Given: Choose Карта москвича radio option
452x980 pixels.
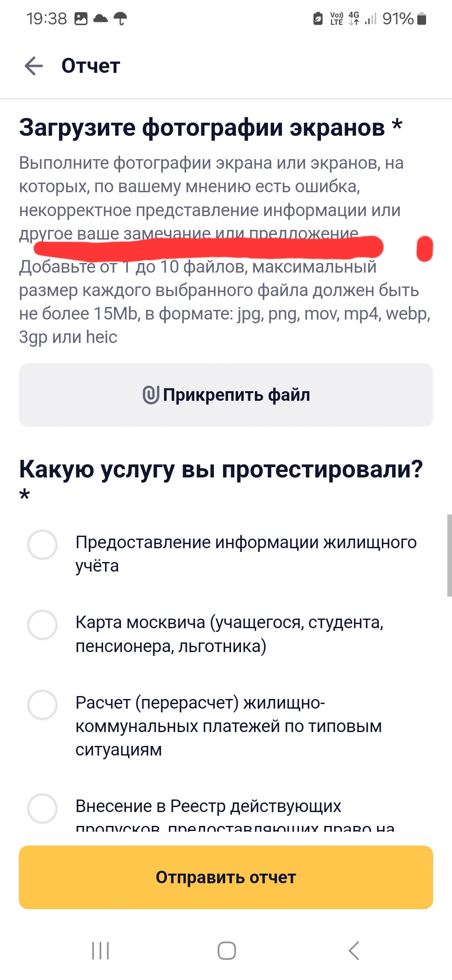Looking at the screenshot, I should [226, 634].
